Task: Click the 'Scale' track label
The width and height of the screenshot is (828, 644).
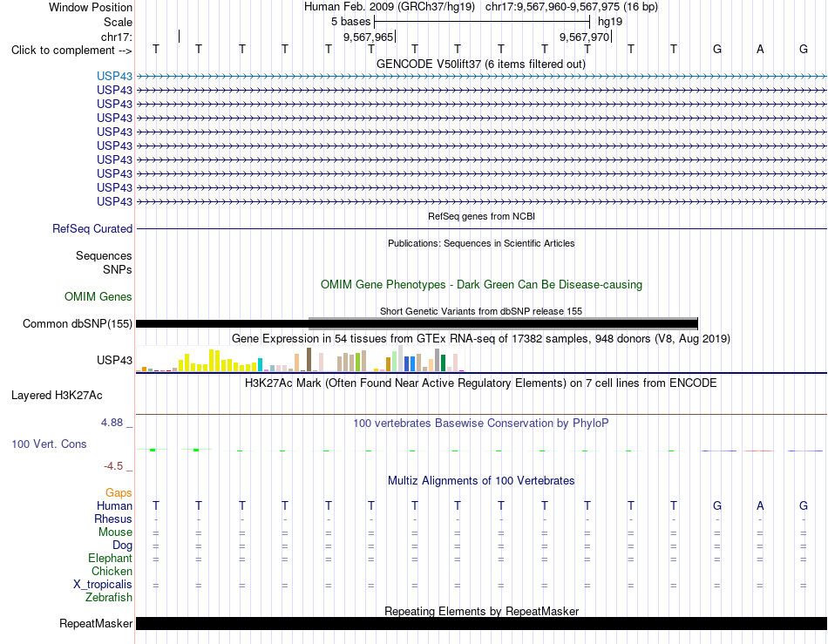Action: 118,22
